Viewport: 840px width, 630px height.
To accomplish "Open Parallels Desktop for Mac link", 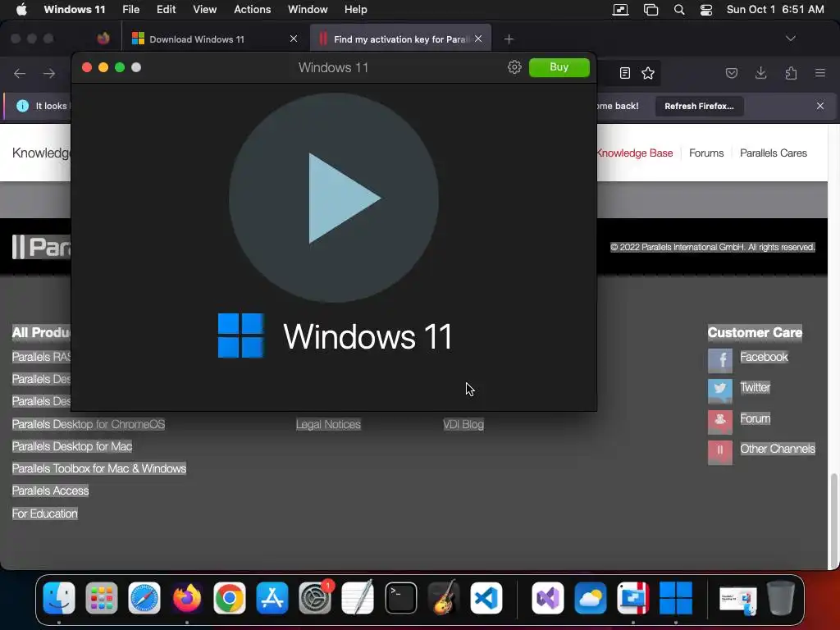I will click(72, 446).
